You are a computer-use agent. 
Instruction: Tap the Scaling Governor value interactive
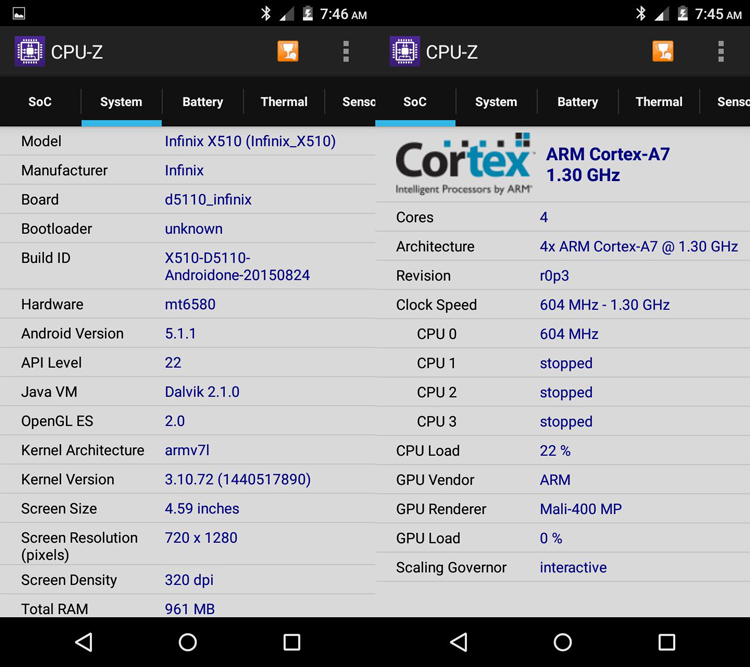click(573, 567)
